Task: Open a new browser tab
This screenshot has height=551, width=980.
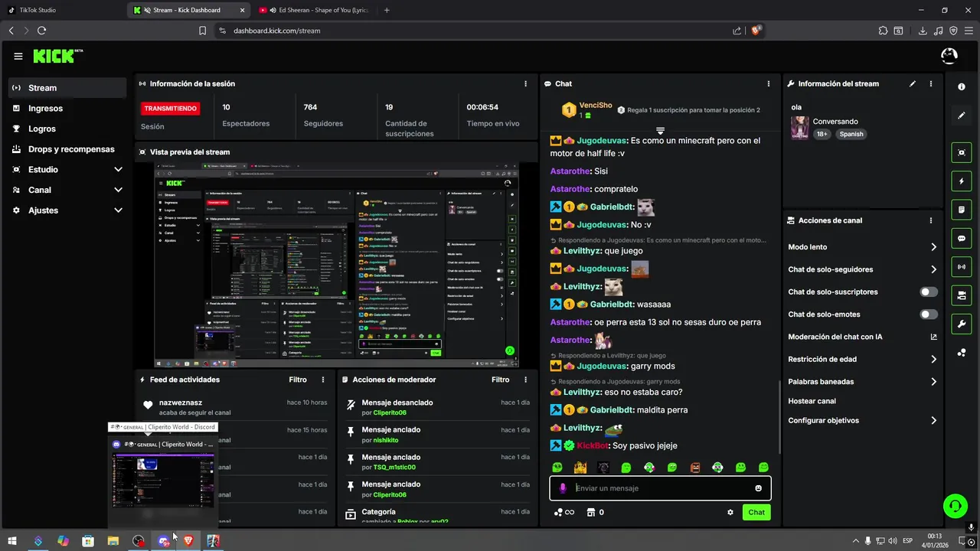Action: coord(387,10)
